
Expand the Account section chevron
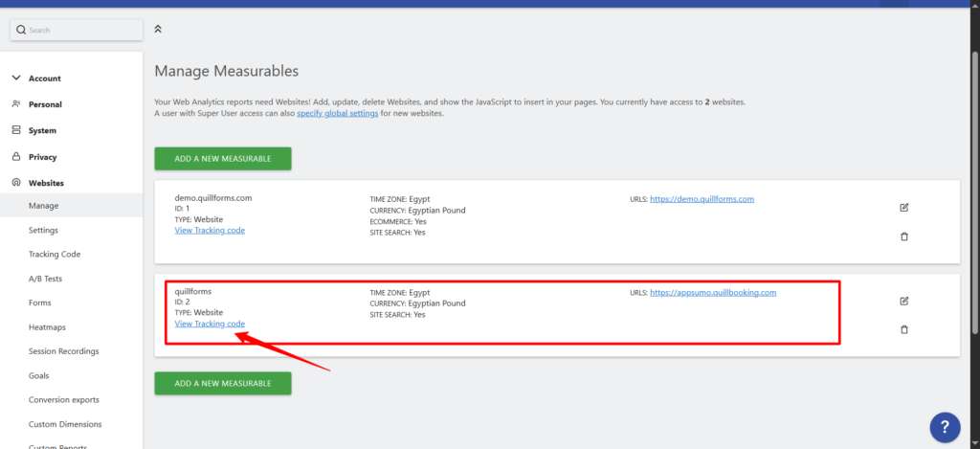click(x=16, y=79)
